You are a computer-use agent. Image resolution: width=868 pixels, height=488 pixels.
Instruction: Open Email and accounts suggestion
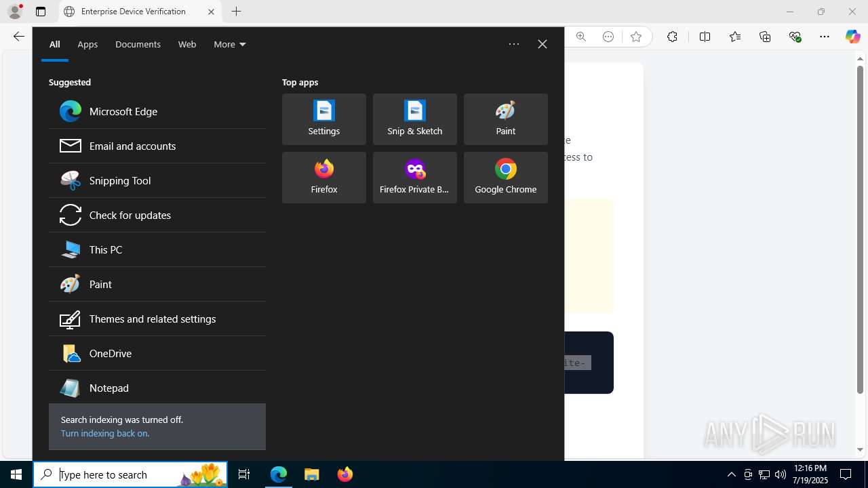157,146
